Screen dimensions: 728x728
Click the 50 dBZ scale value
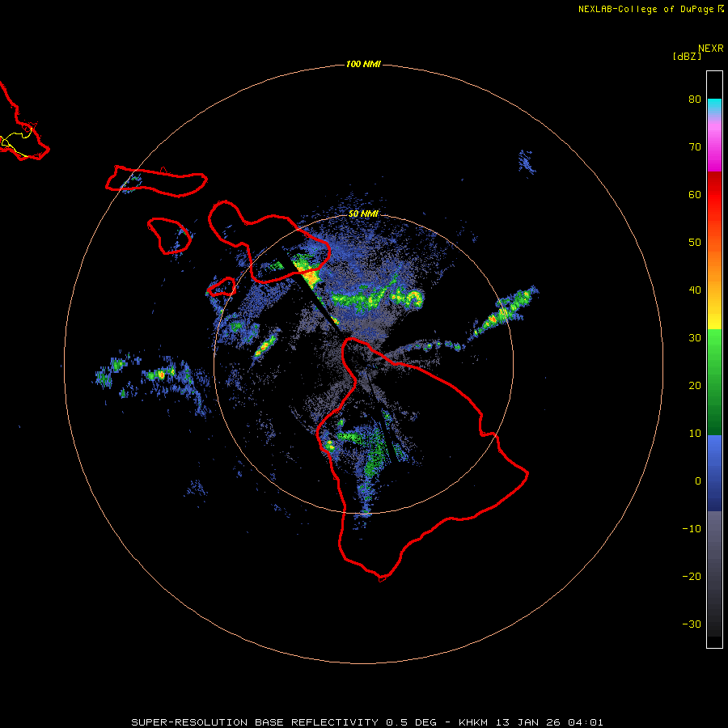695,243
